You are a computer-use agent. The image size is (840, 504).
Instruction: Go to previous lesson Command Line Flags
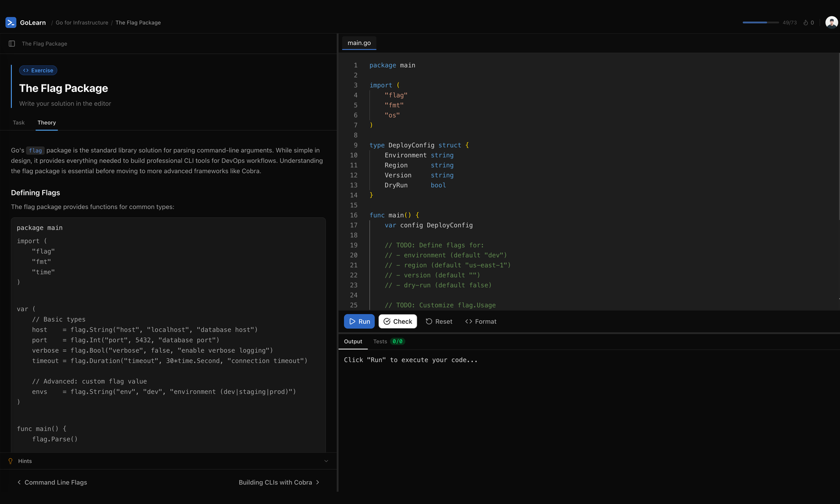click(x=52, y=482)
